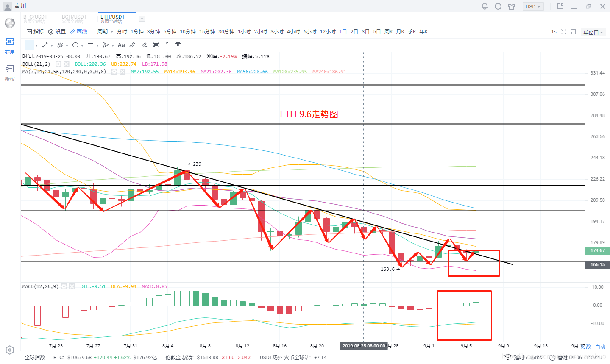610x364 pixels.
Task: Click the search magnifier icon in title bar
Action: [498, 6]
